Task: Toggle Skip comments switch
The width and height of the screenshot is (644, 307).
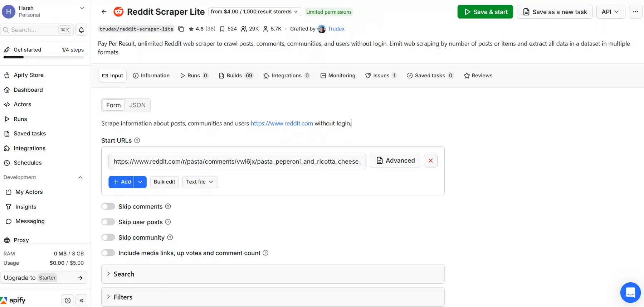Action: click(108, 206)
